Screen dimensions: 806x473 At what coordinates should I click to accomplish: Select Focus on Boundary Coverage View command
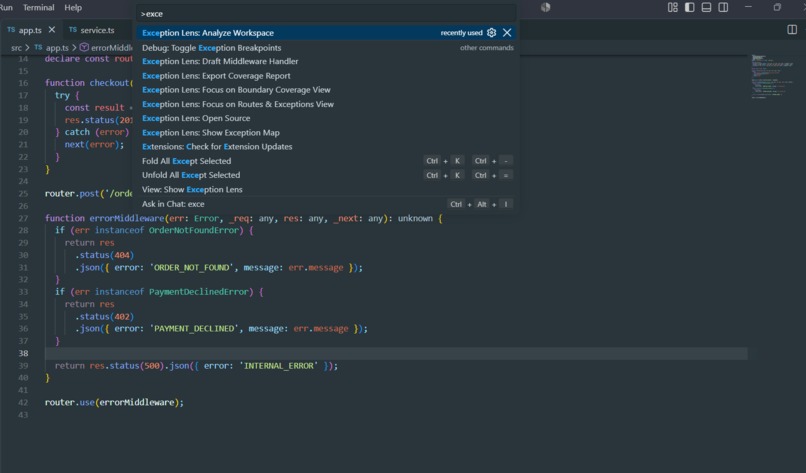pyautogui.click(x=327, y=89)
